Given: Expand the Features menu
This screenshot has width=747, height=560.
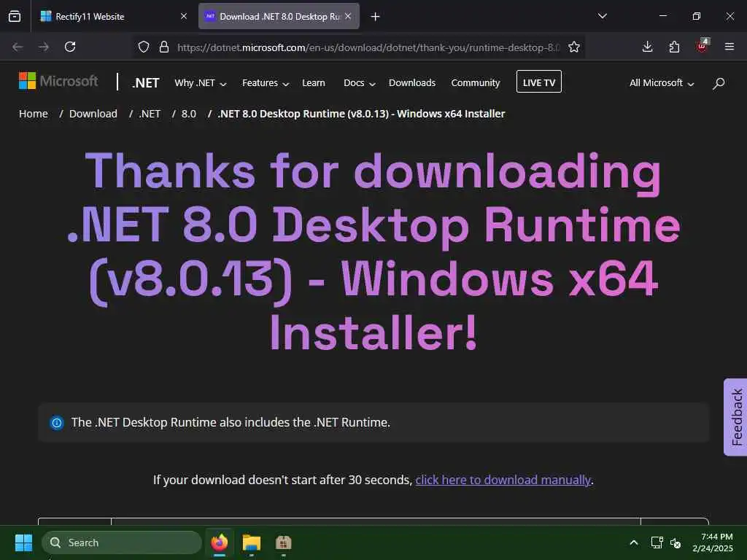Looking at the screenshot, I should 266,83.
